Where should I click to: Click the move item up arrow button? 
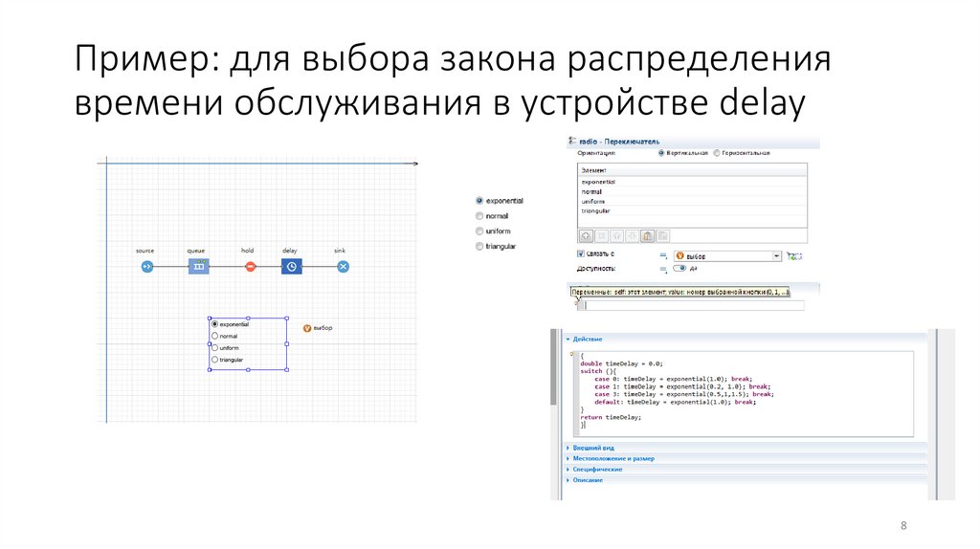tap(617, 236)
